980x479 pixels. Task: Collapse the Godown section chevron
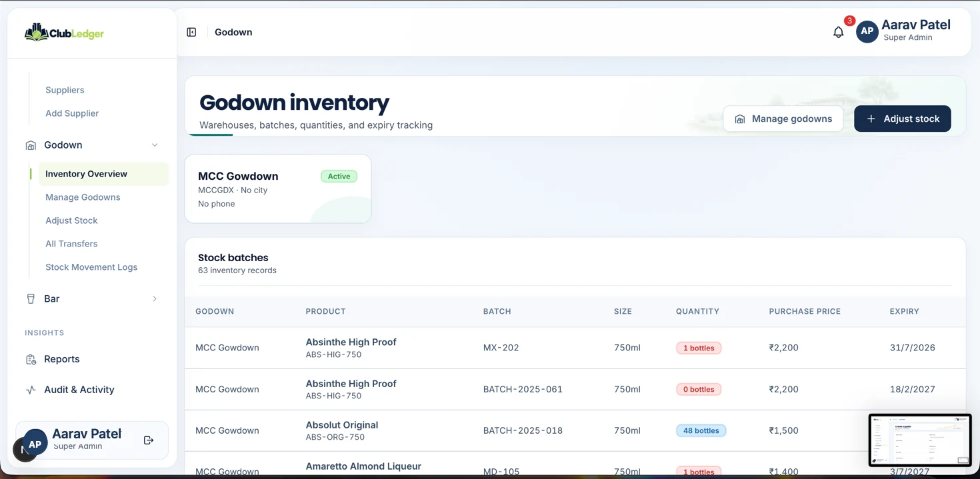pos(155,145)
